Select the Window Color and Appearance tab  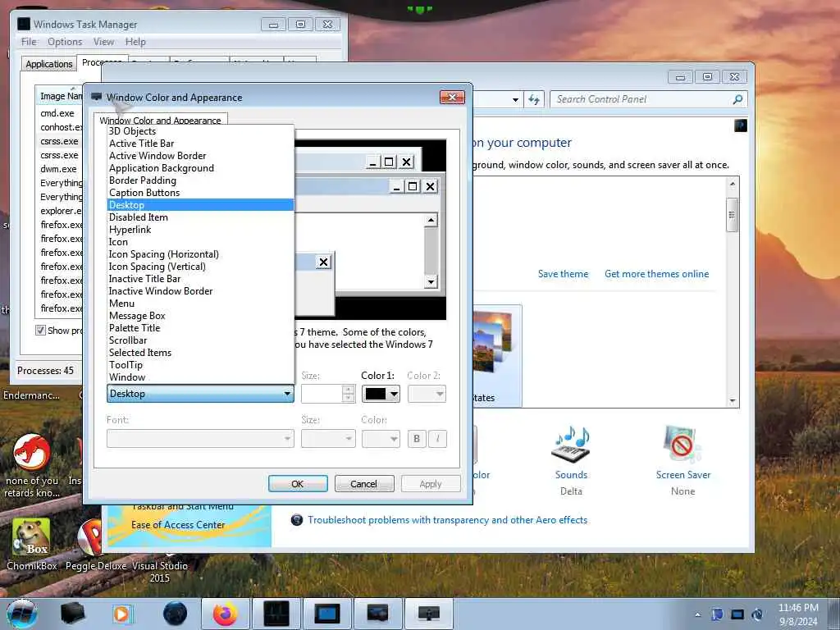coord(160,120)
